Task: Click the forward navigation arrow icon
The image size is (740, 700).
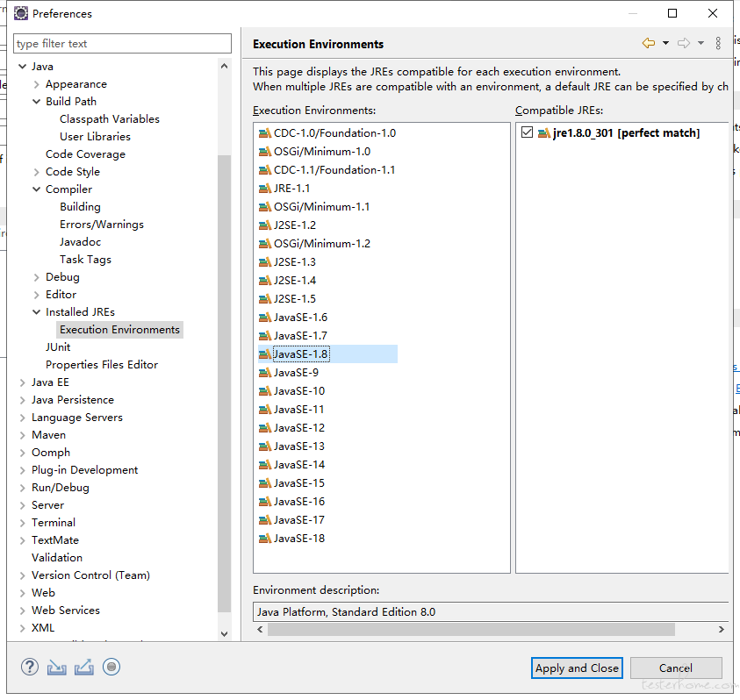Action: pyautogui.click(x=683, y=43)
